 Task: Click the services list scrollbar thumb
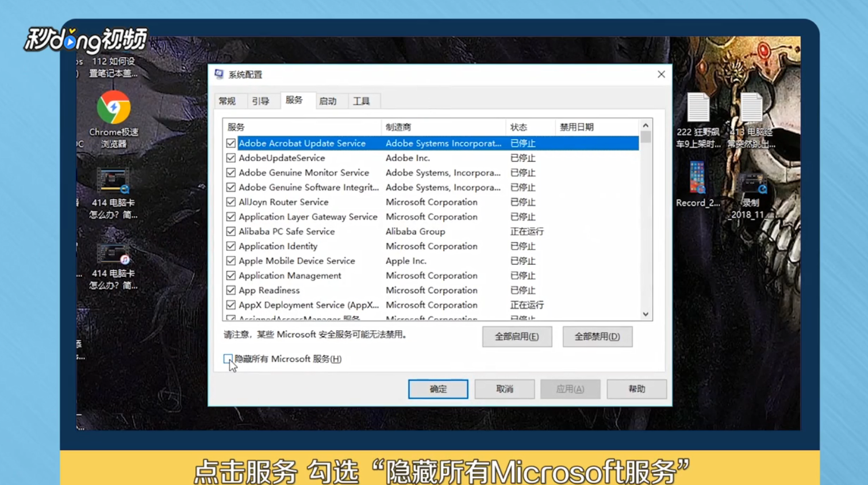pyautogui.click(x=646, y=137)
